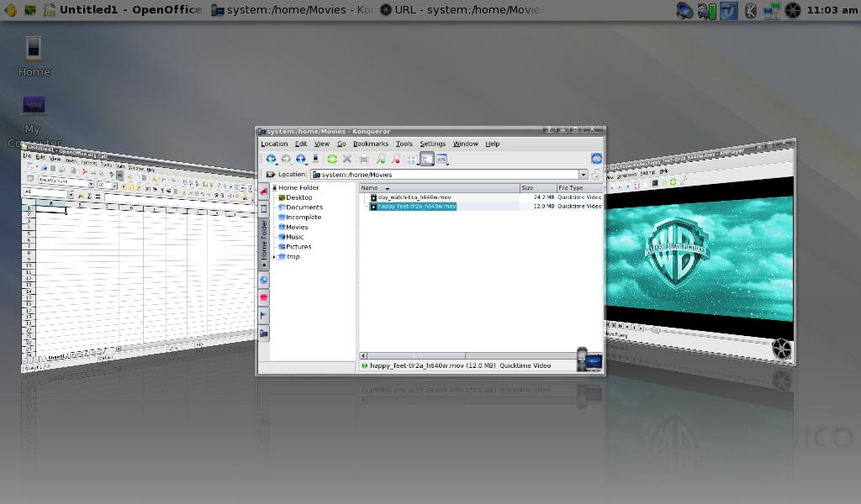Click the grayed Forward arrow in Konqueror

[x=286, y=159]
